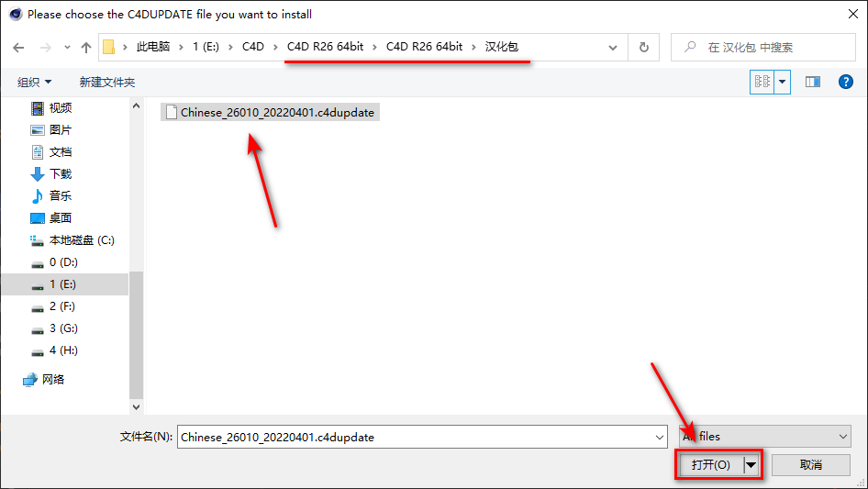This screenshot has width=868, height=489.
Task: Go back to previous folder
Action: [x=18, y=48]
